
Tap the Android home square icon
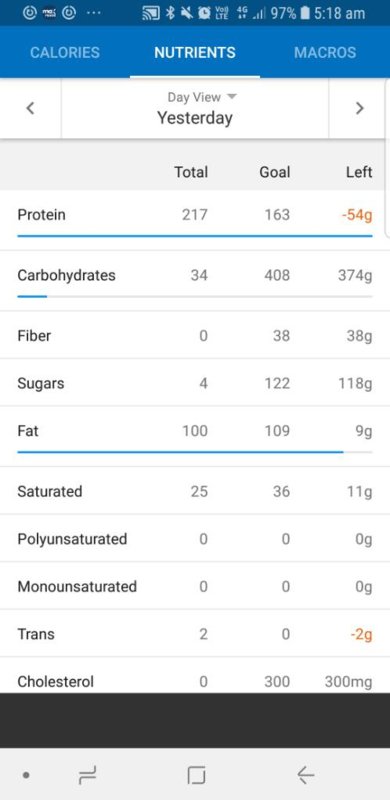click(196, 776)
